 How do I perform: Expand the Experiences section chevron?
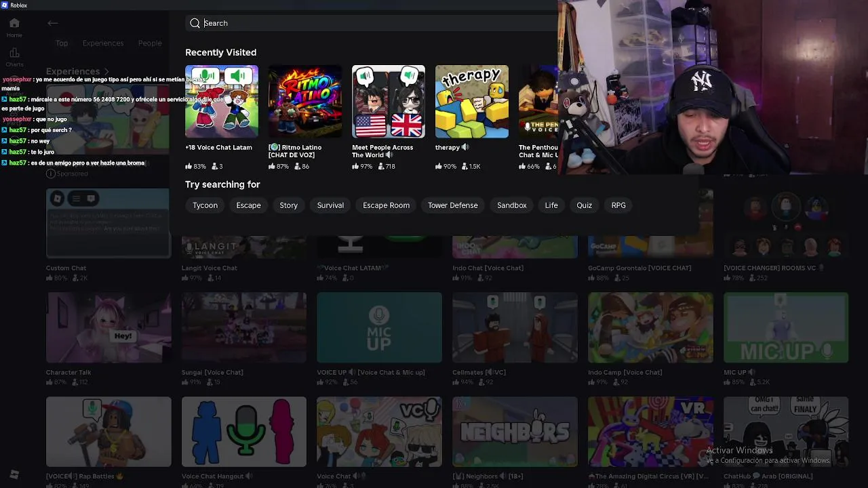click(x=106, y=71)
